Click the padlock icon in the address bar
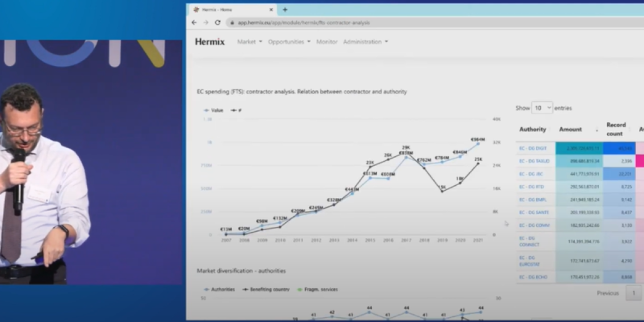The height and width of the screenshot is (322, 644). pyautogui.click(x=233, y=23)
